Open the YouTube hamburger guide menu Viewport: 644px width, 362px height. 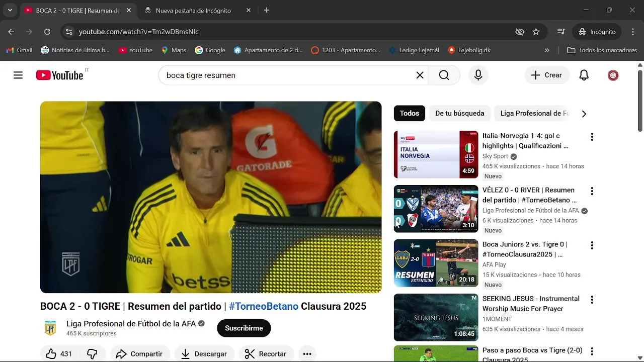pyautogui.click(x=18, y=75)
